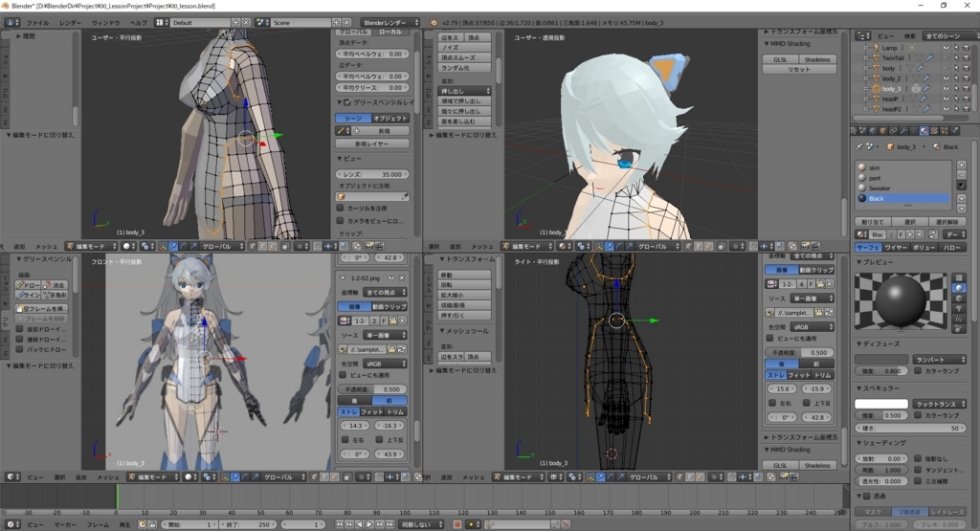This screenshot has width=980, height=531.
Task: Open the CookTorr specular shader dropdown
Action: pos(940,404)
